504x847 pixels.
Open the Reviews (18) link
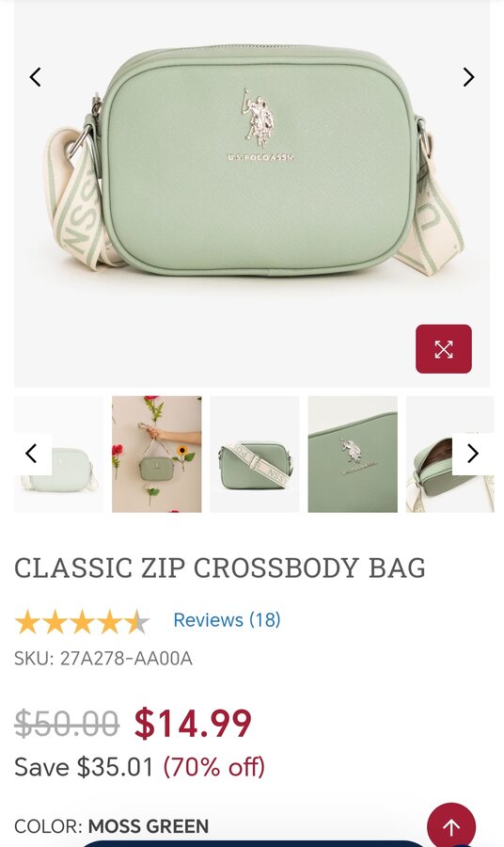[227, 620]
